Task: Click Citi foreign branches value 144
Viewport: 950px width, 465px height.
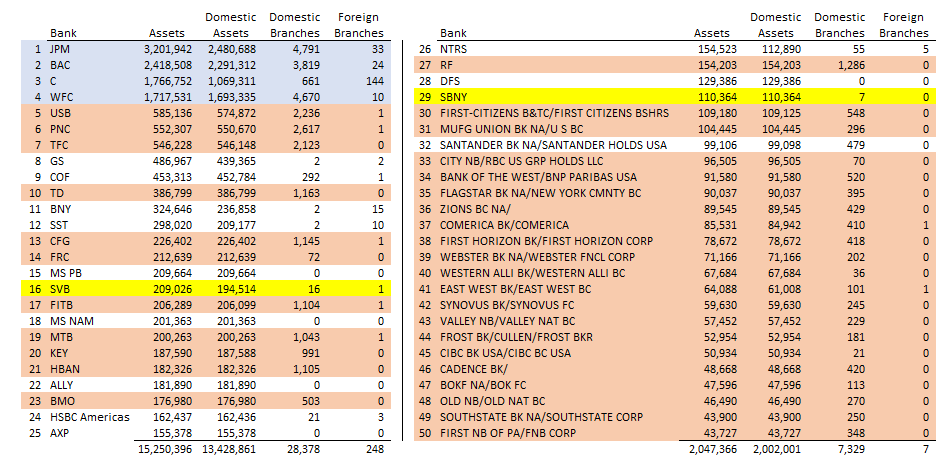Action: pos(376,81)
